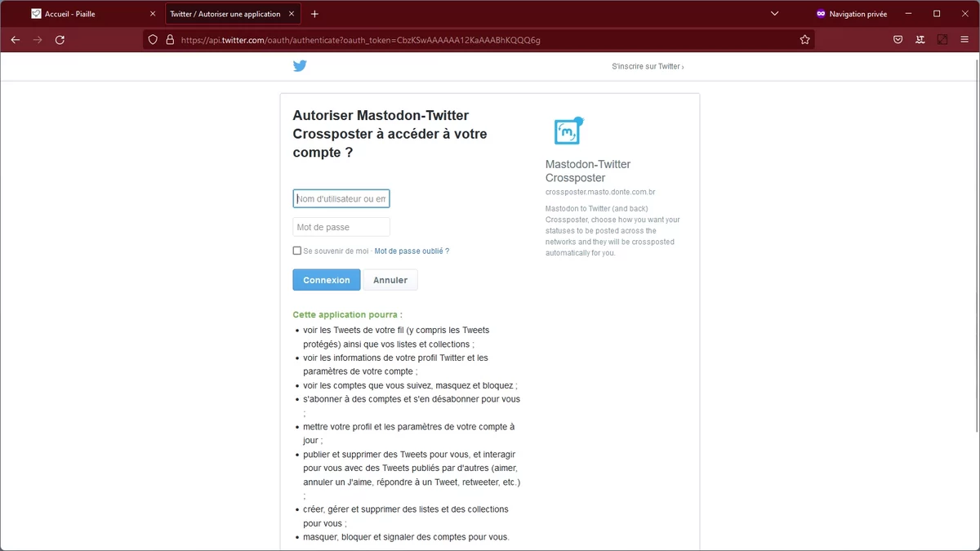Viewport: 980px width, 551px height.
Task: Click the private browsing mask icon
Action: (x=821, y=14)
